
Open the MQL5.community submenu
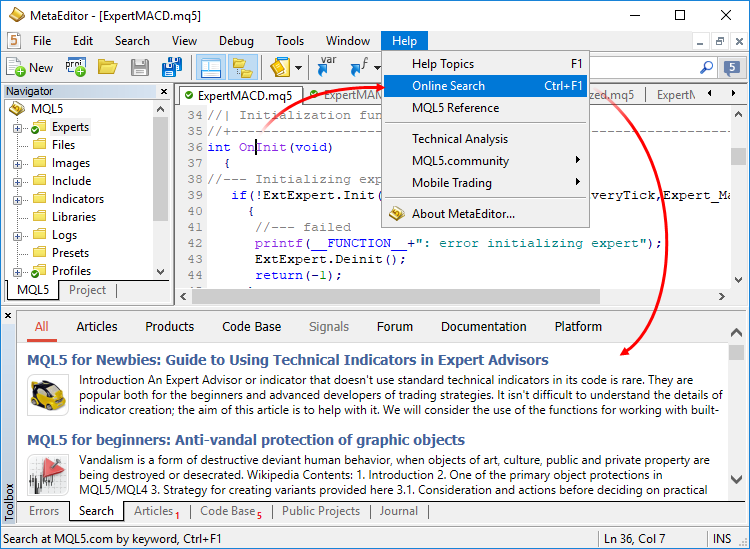[485, 161]
